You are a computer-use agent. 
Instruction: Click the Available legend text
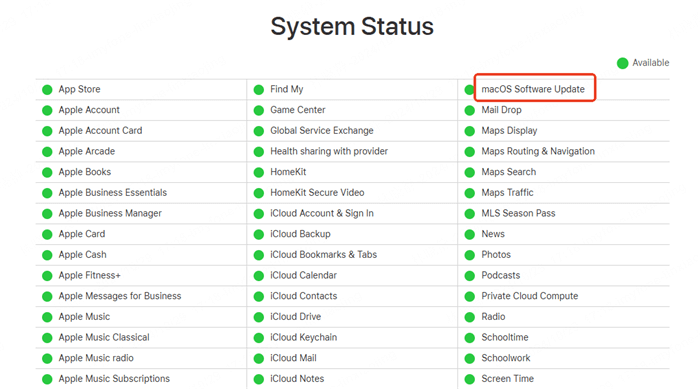651,63
